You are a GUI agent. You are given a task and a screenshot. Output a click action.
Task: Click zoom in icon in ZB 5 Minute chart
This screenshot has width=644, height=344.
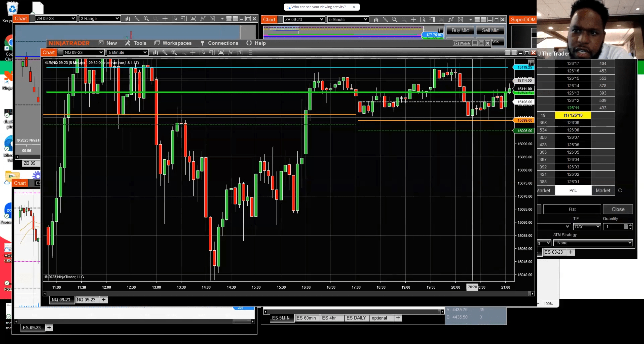[x=395, y=19]
